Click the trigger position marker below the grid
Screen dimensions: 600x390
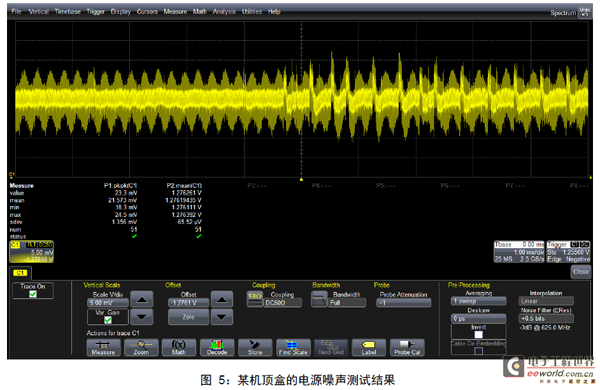(x=301, y=179)
